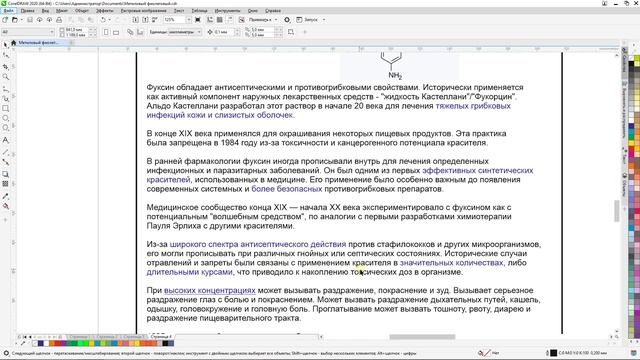Set landscape page orientation

click(116, 32)
